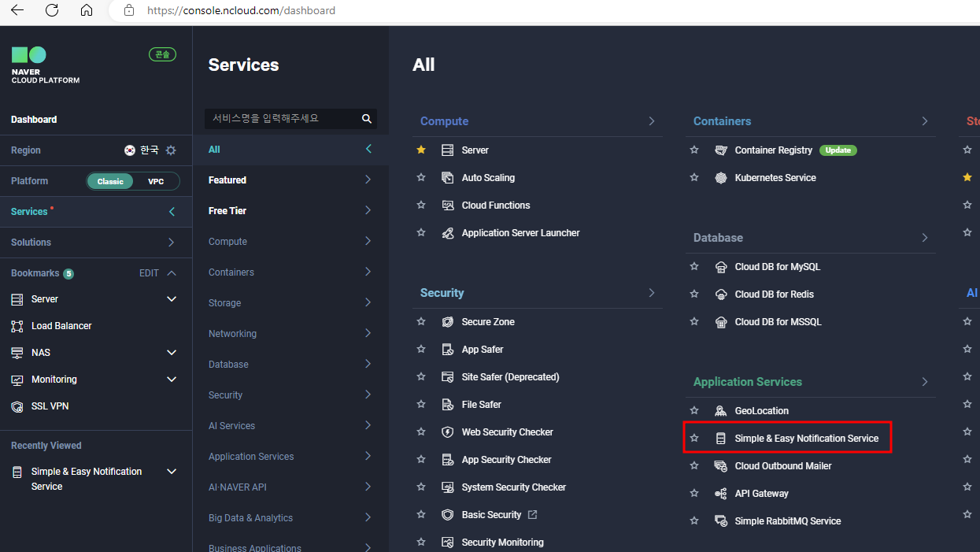
Task: Open the AI·NAVER API category
Action: pos(291,487)
